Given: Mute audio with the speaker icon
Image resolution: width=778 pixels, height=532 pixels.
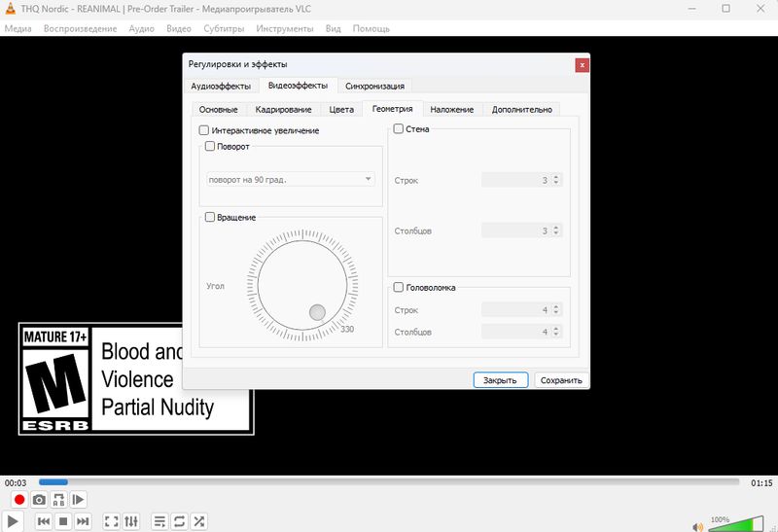Looking at the screenshot, I should (x=696, y=526).
